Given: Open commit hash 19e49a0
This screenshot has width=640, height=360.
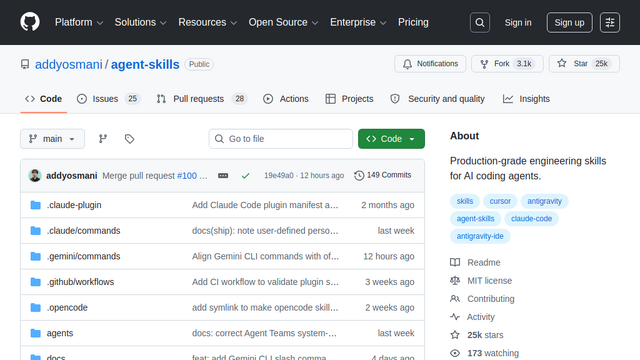Looking at the screenshot, I should coord(279,176).
